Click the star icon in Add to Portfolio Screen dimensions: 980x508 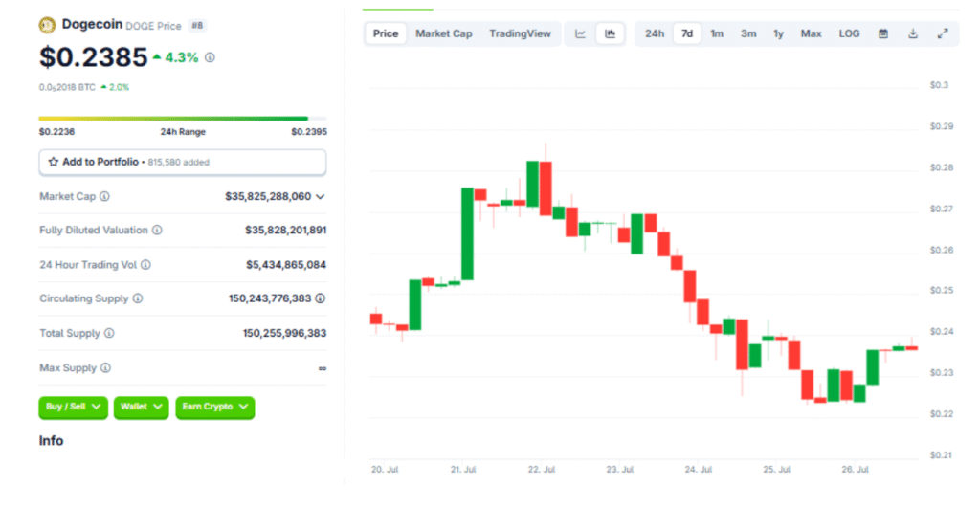pos(54,163)
